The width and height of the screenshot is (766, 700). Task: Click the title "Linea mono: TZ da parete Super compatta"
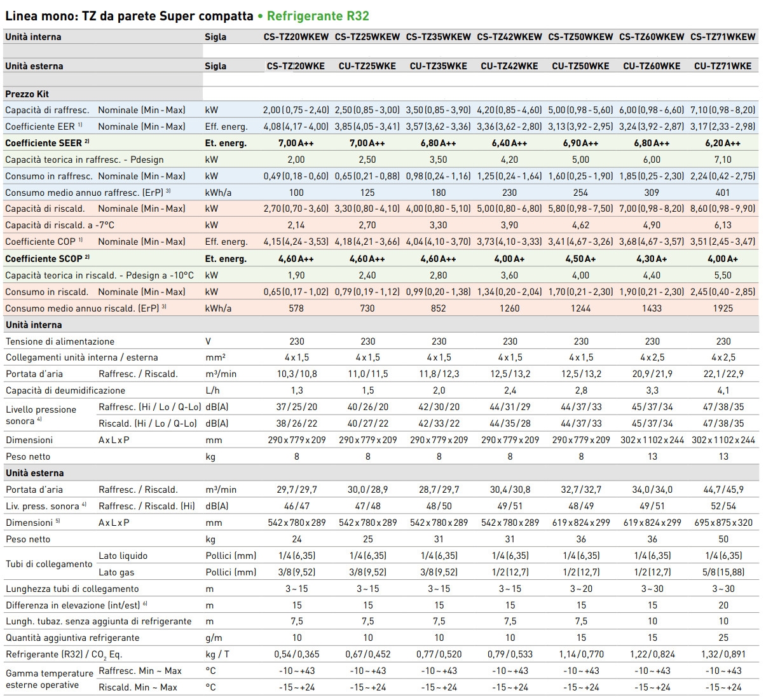(129, 16)
